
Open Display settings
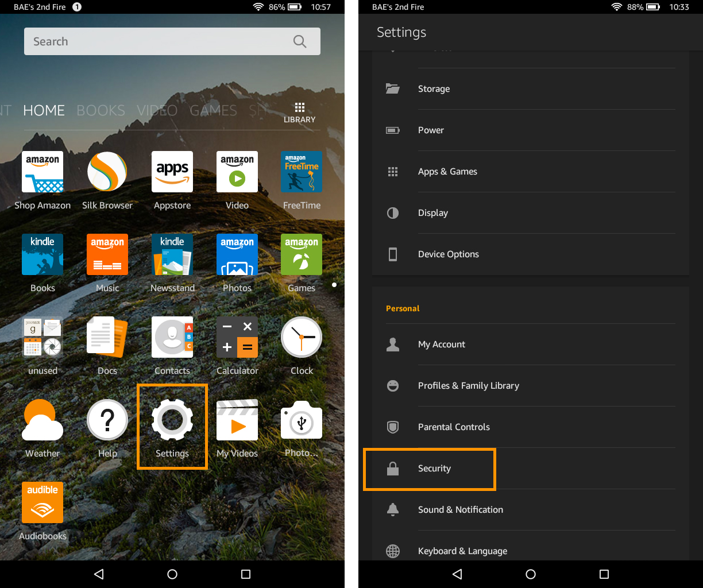point(531,213)
